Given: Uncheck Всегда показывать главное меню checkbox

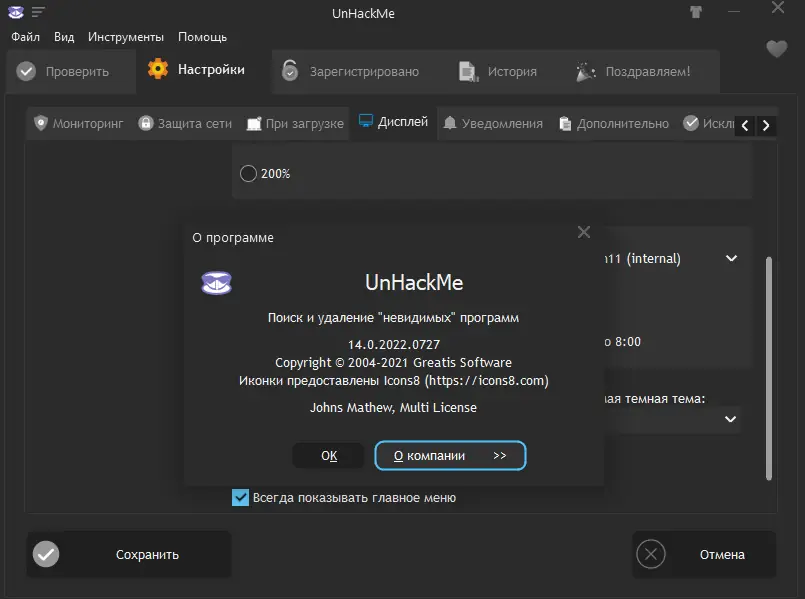Looking at the screenshot, I should click(240, 497).
